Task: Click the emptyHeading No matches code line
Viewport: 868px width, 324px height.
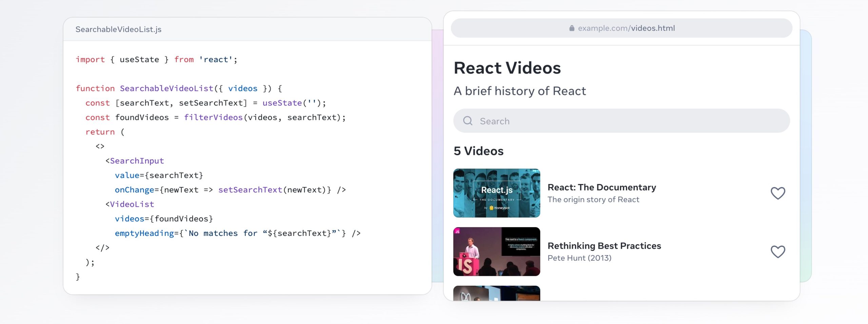Action: [x=238, y=234]
